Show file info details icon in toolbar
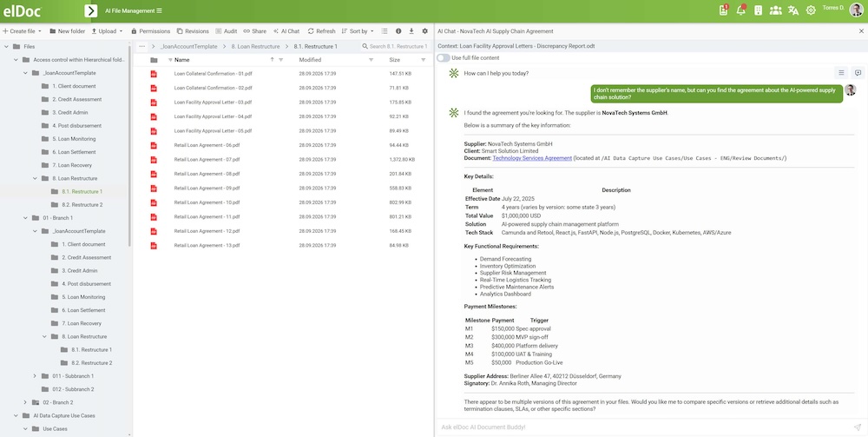This screenshot has height=437, width=868. click(x=398, y=31)
